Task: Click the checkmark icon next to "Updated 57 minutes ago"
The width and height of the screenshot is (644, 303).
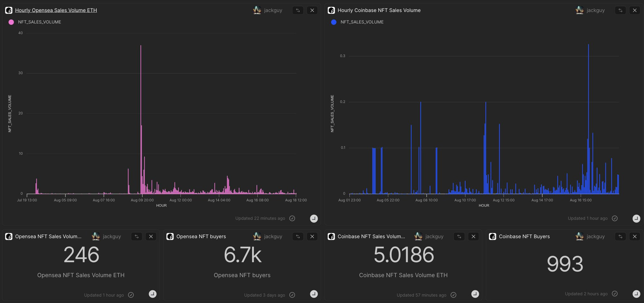Action: pyautogui.click(x=453, y=295)
